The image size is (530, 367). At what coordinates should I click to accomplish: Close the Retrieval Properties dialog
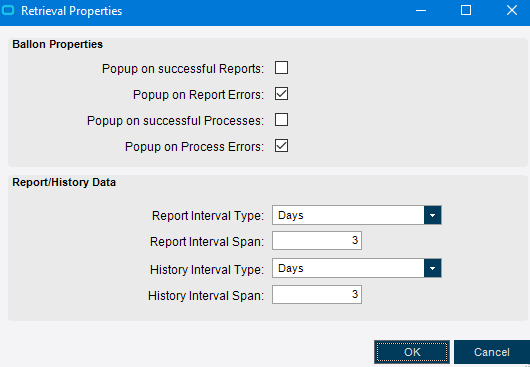pyautogui.click(x=512, y=11)
